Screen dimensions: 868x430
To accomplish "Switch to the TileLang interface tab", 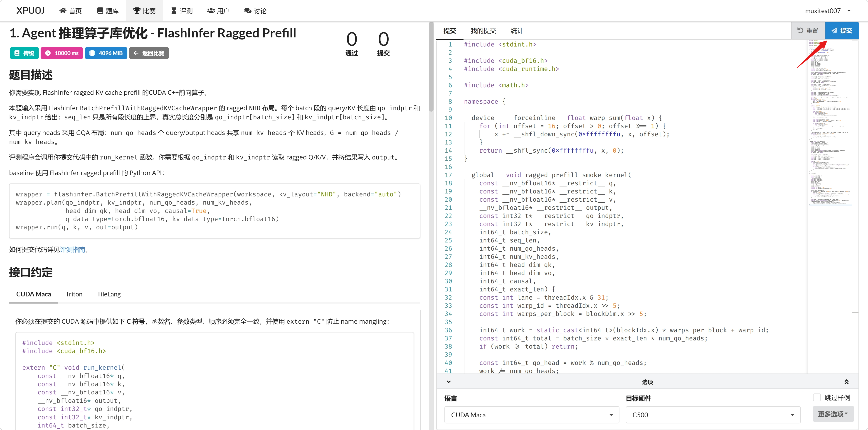I will pos(109,294).
